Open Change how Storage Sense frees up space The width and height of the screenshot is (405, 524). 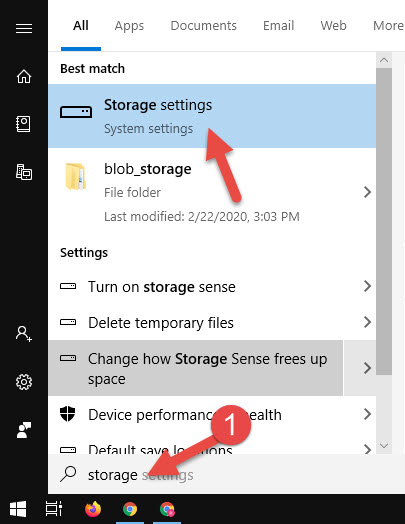tap(195, 368)
